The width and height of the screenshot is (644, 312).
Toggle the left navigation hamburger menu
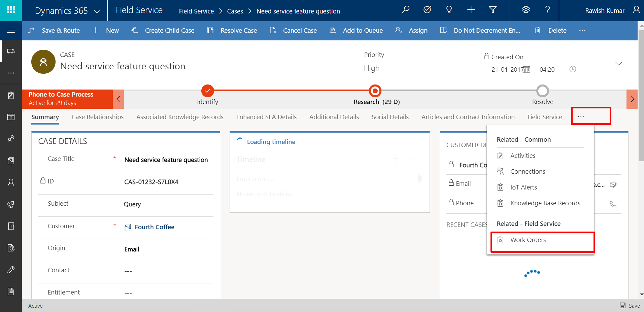click(x=11, y=31)
